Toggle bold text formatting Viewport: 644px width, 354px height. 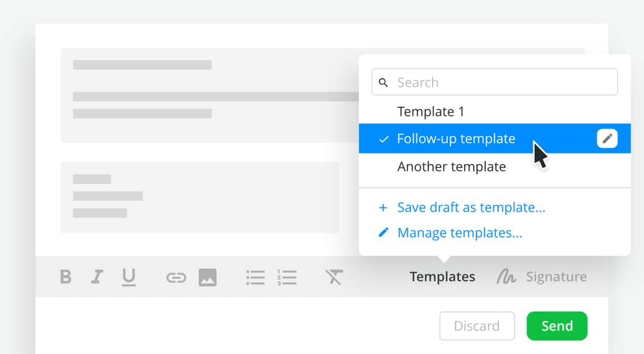pyautogui.click(x=66, y=277)
